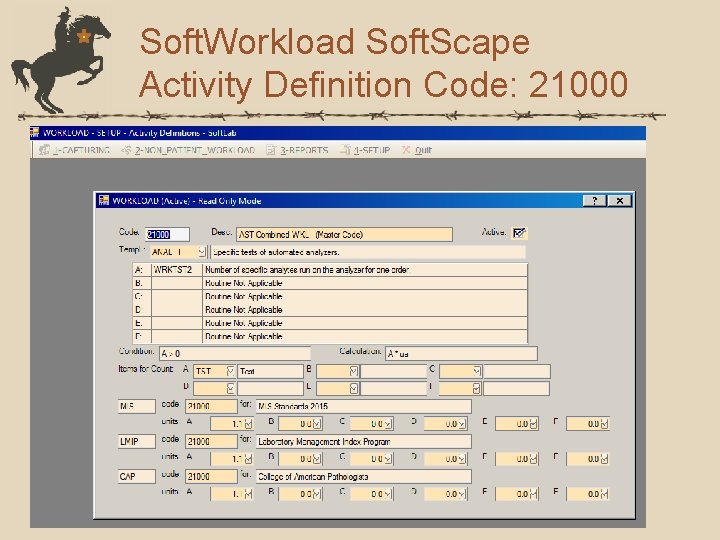
Task: Adjust MIS units C spinner
Action: (x=388, y=424)
